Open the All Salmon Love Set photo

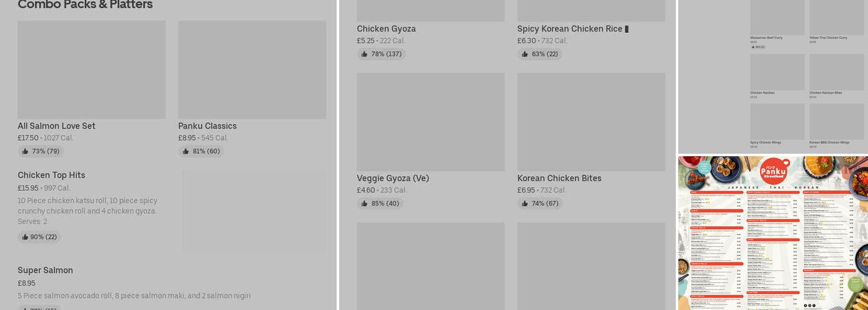91,69
